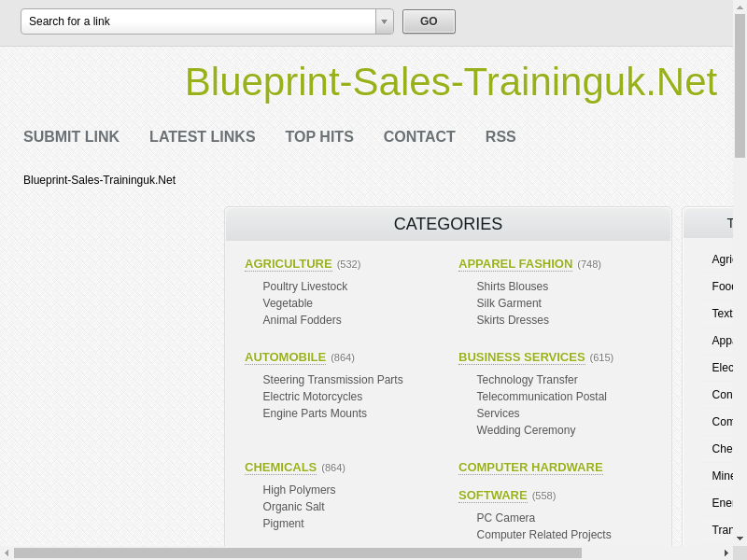The image size is (747, 560).
Task: Open the search link dropdown arrow
Action: [384, 21]
